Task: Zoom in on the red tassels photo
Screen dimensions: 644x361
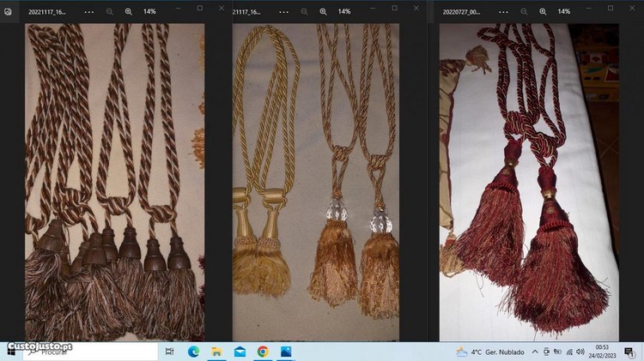Action: tap(543, 11)
